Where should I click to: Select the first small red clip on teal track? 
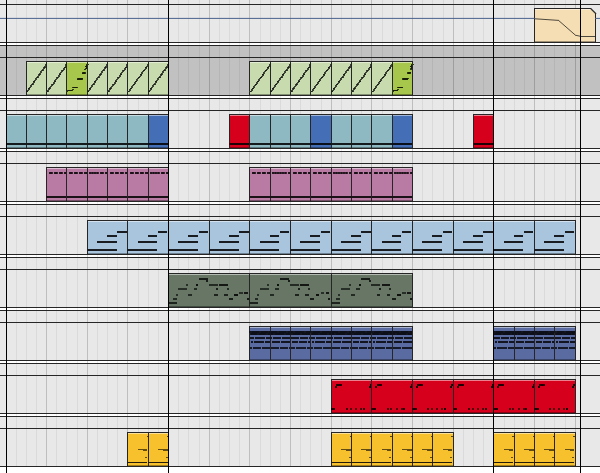pos(239,130)
